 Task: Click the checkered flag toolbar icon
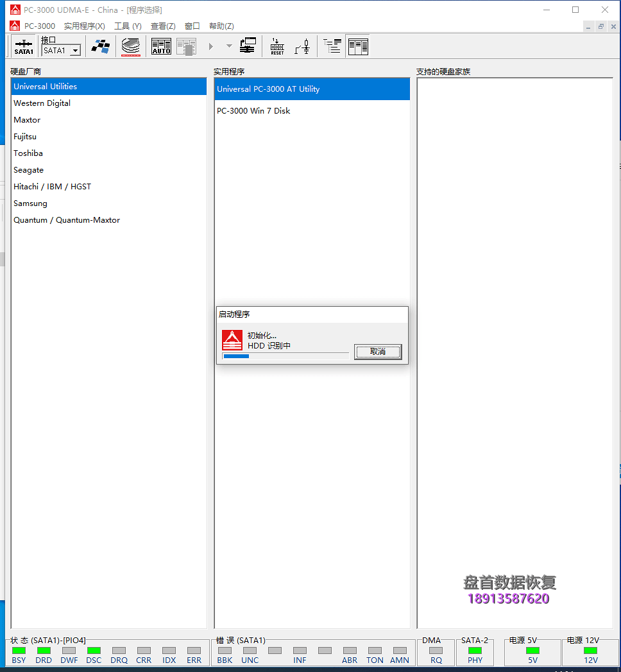[x=101, y=46]
